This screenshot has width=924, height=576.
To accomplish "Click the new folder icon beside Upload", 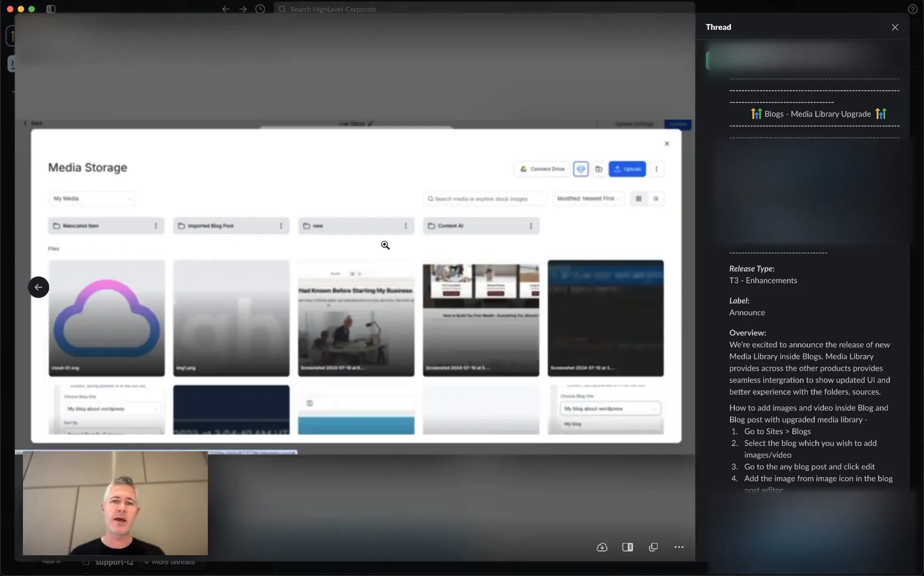I will [x=598, y=169].
